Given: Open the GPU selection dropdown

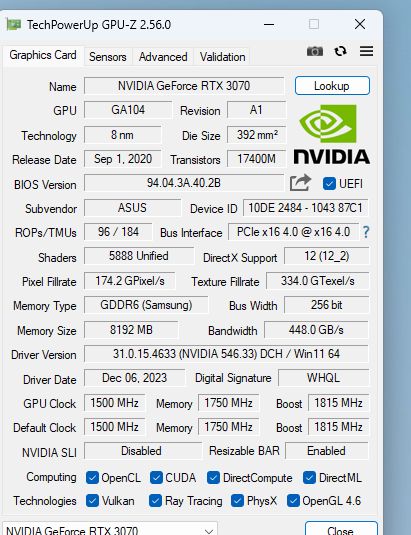Looking at the screenshot, I should tap(109, 529).
